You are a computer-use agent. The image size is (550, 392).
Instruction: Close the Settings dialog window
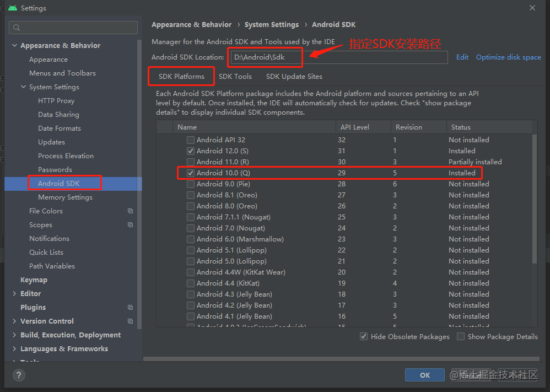(x=532, y=8)
